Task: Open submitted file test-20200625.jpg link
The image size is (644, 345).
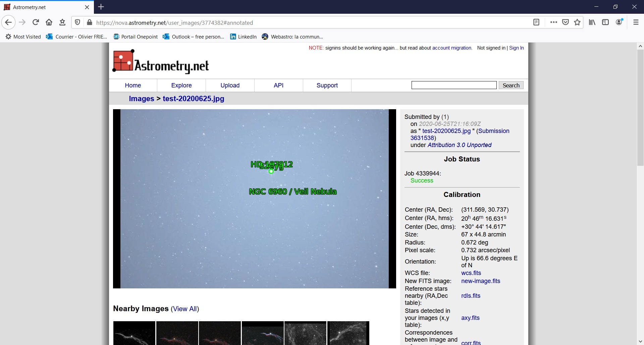Action: (x=446, y=131)
